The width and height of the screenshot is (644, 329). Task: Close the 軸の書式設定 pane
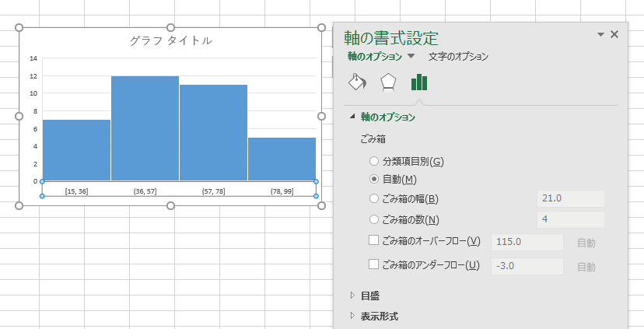tap(614, 34)
